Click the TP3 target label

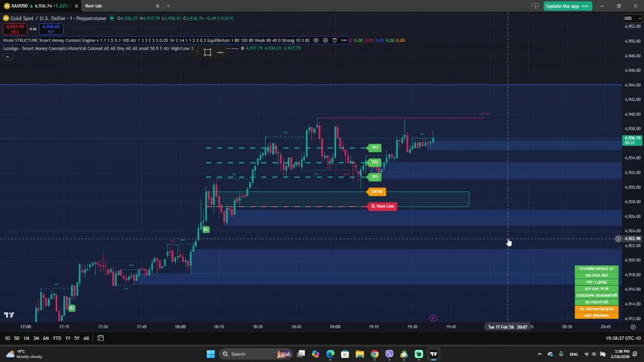pos(374,147)
